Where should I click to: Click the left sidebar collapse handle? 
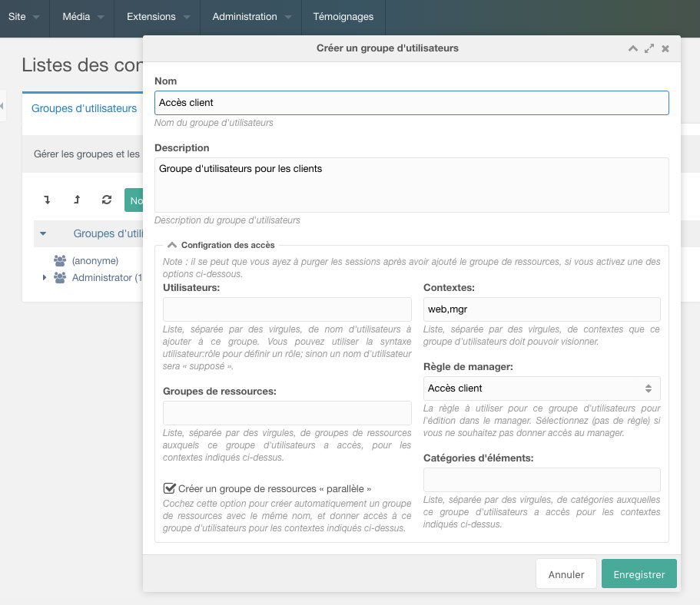pos(2,106)
